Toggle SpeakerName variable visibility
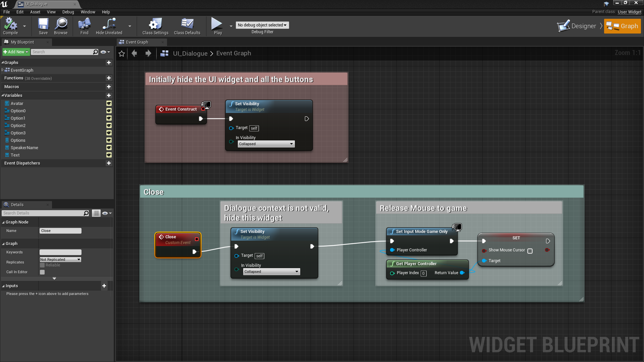The width and height of the screenshot is (644, 362). tap(109, 148)
